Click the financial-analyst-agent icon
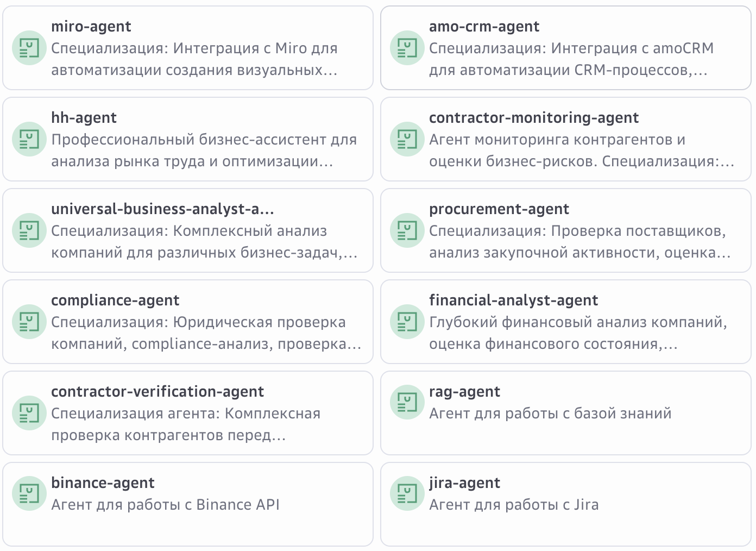The height and width of the screenshot is (551, 756). point(407,322)
